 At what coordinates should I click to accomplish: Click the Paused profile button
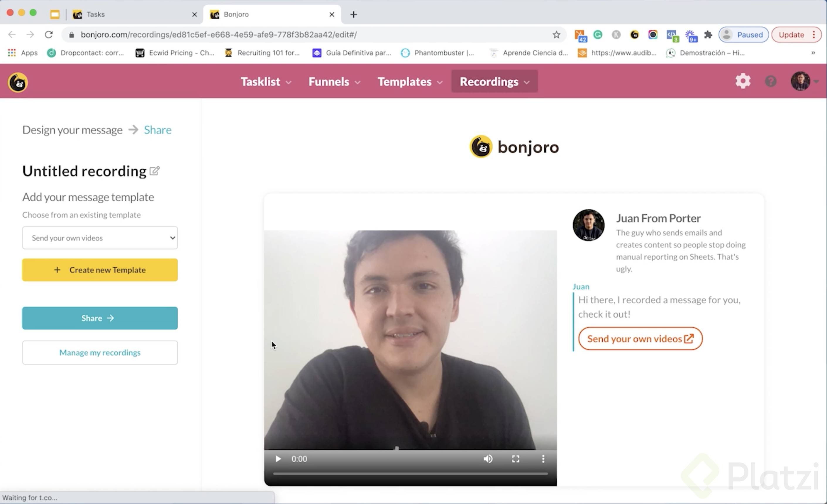(743, 35)
